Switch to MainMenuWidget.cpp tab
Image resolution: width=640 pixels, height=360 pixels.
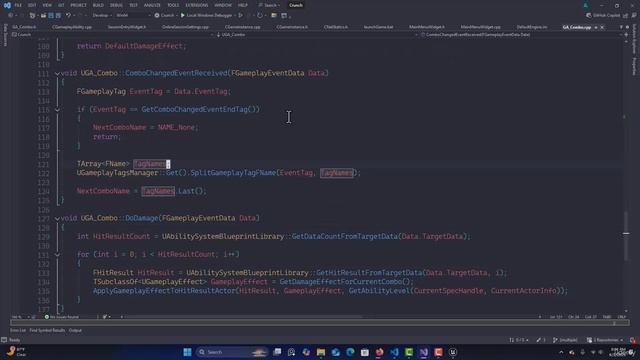(480, 27)
